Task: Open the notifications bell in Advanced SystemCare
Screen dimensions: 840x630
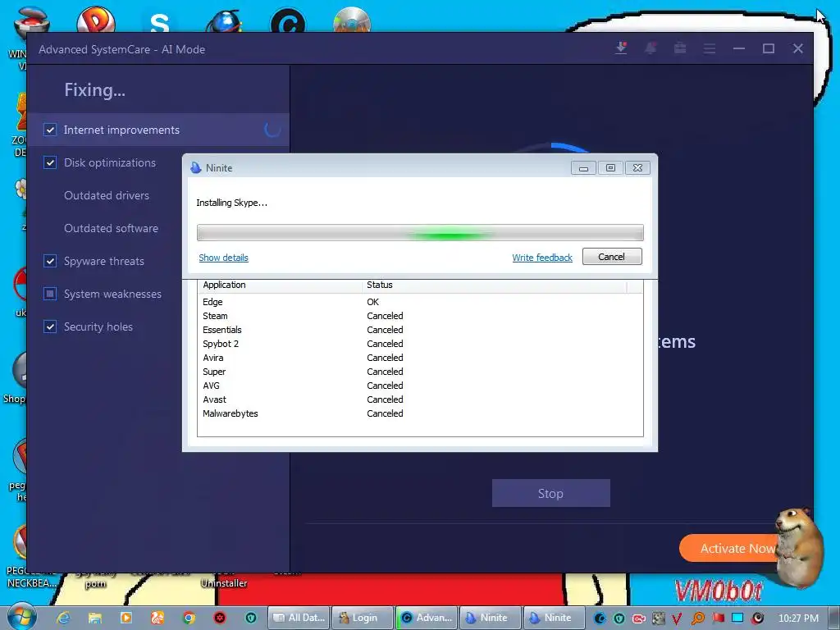Action: pyautogui.click(x=651, y=48)
